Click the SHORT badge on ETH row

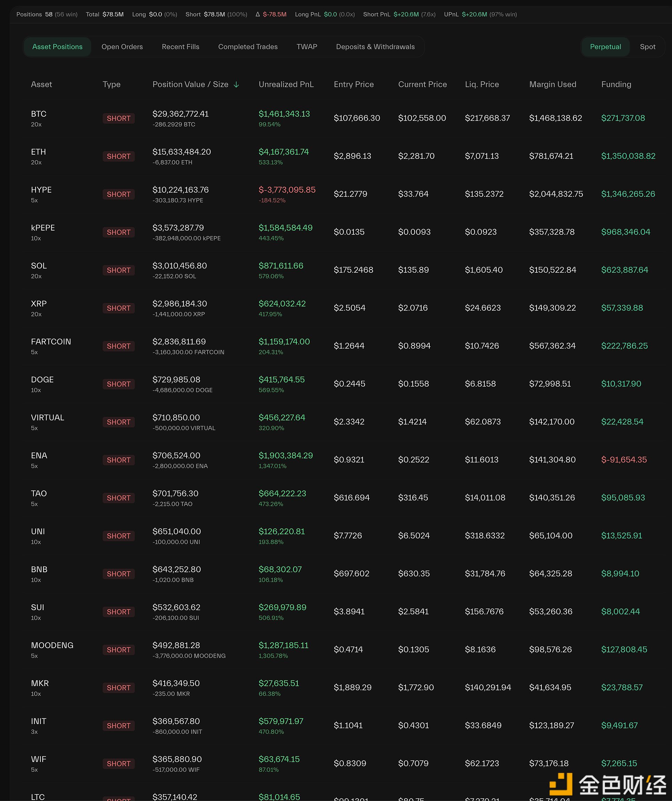[118, 156]
